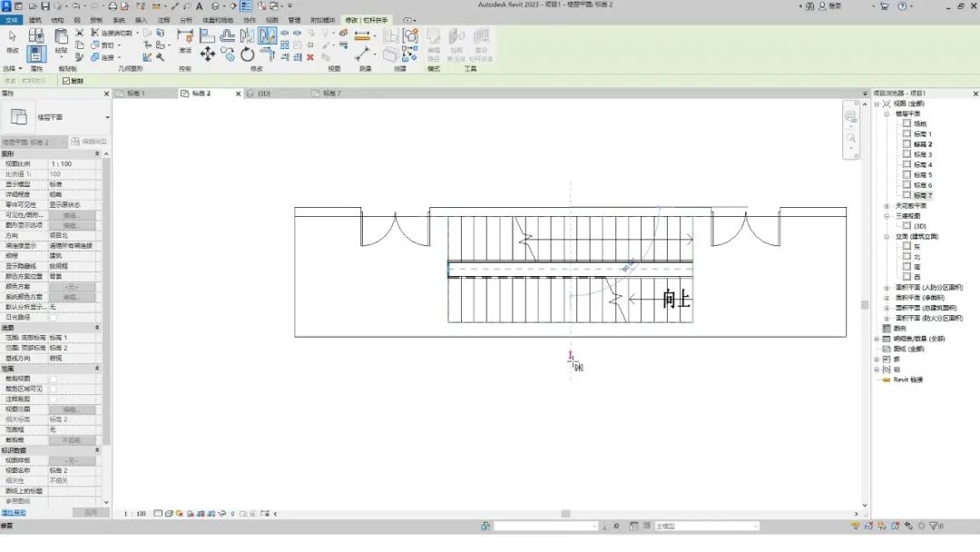Expand the 天花板平面 node
Viewport: 980px width, 552px height.
point(887,206)
